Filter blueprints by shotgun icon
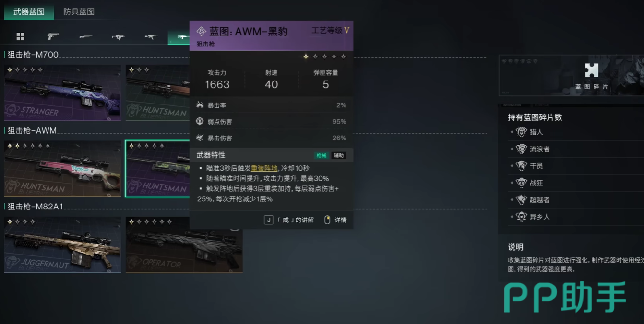 tap(86, 36)
